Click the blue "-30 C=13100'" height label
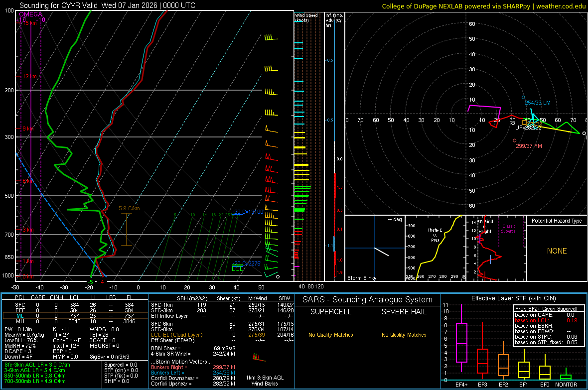 coord(248,212)
